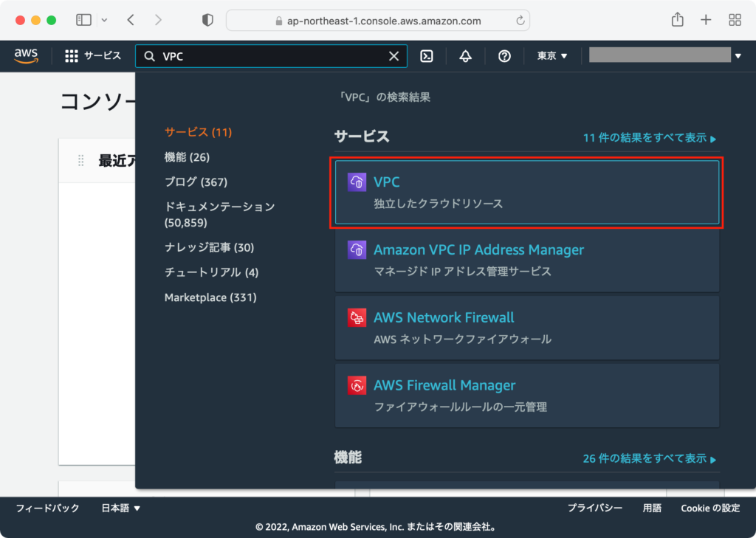
Task: Click the AWS logo home icon
Action: tap(26, 56)
